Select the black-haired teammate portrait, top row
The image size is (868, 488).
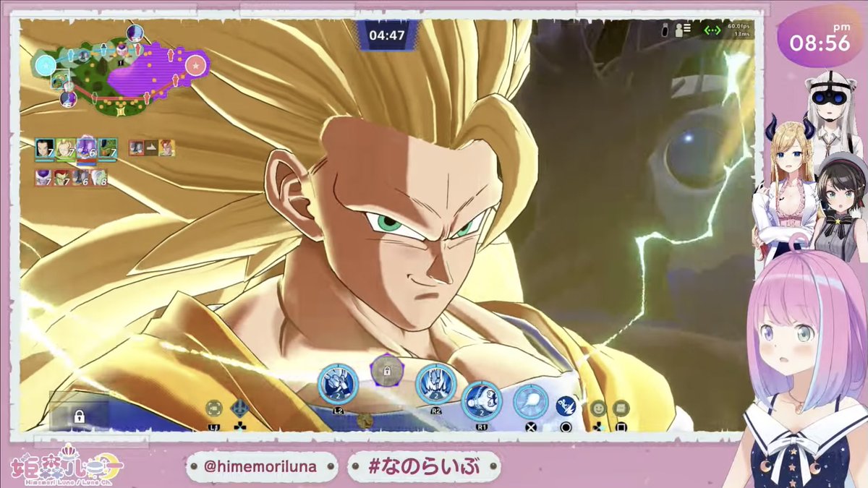point(44,147)
